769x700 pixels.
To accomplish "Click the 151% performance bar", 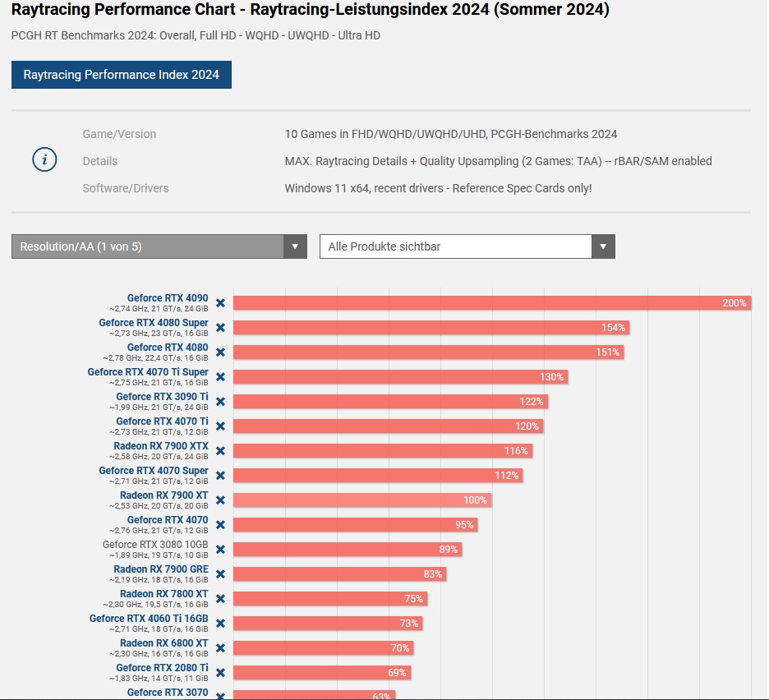I will coord(429,352).
